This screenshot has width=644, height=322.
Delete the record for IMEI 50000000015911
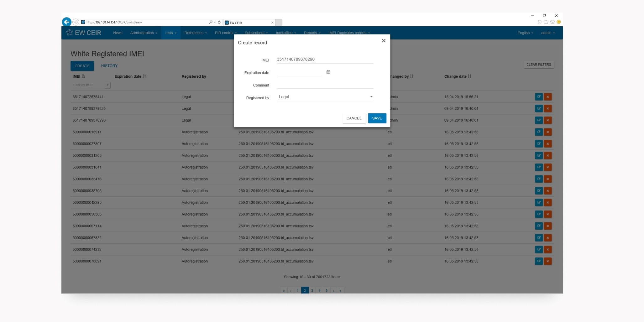[x=547, y=132]
